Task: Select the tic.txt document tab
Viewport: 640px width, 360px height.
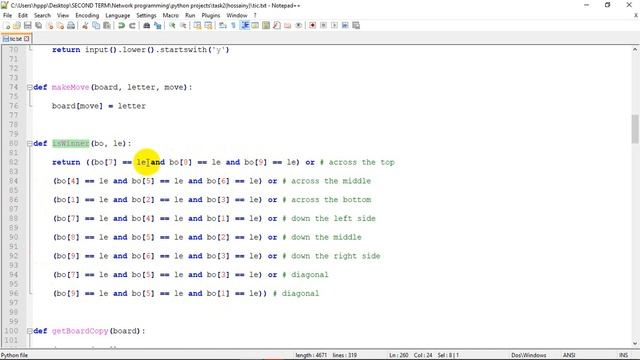Action: coord(16,39)
